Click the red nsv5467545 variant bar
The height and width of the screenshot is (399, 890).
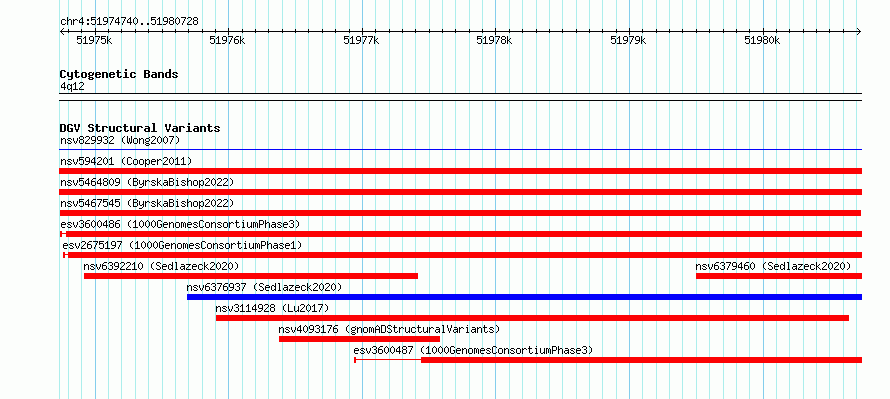click(460, 213)
